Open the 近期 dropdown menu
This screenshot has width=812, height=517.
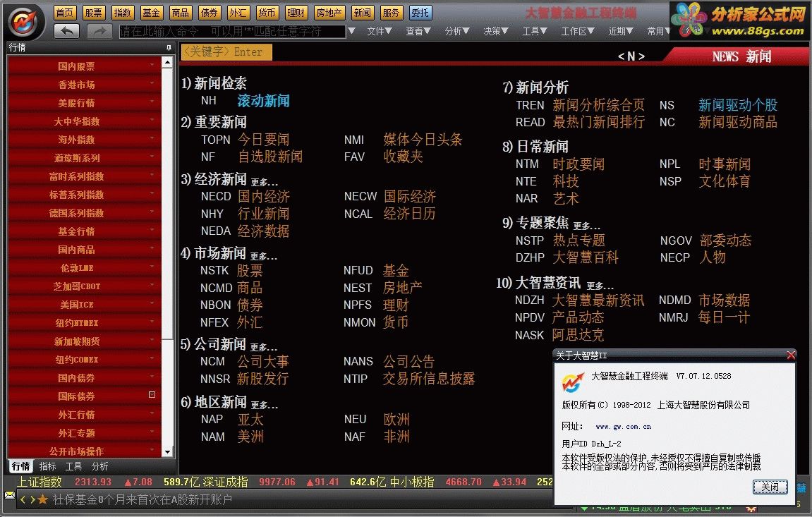[x=620, y=31]
